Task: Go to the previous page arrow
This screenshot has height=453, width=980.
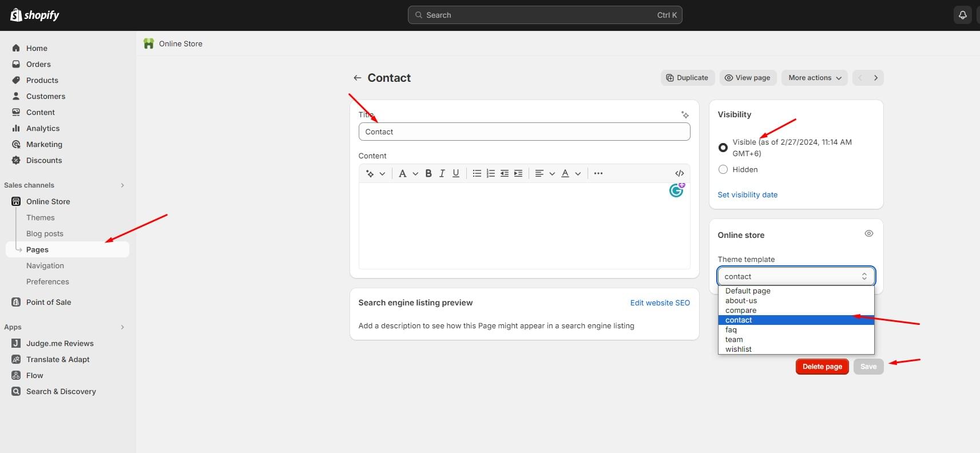Action: [860, 78]
